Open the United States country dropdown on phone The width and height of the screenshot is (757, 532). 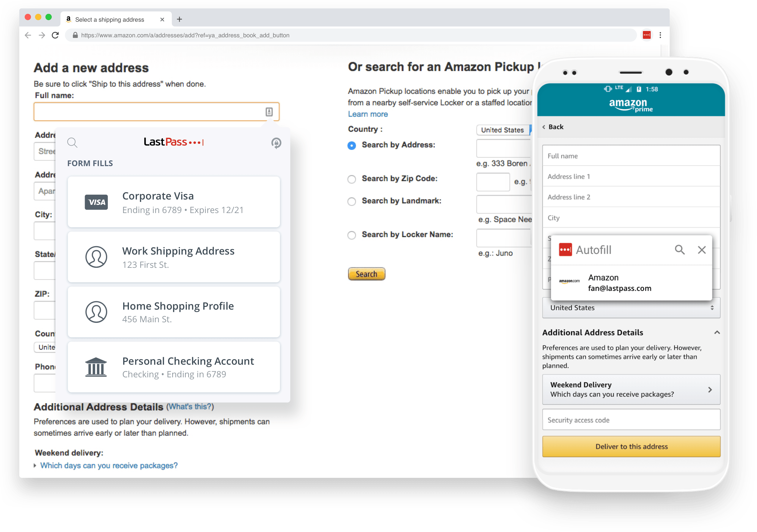[631, 308]
